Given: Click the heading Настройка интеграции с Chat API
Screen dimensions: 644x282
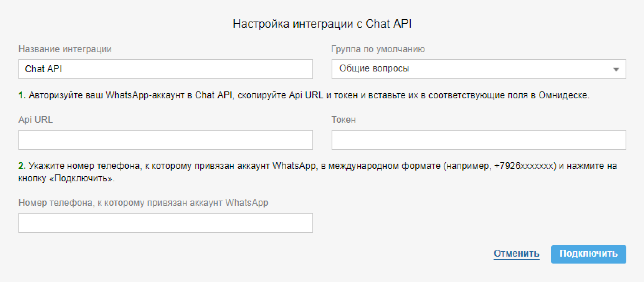Looking at the screenshot, I should click(322, 24).
